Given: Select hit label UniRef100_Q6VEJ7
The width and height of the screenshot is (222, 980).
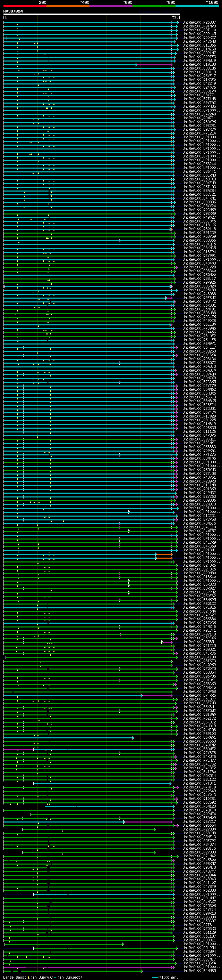Looking at the screenshot, I should pyautogui.click(x=199, y=76).
